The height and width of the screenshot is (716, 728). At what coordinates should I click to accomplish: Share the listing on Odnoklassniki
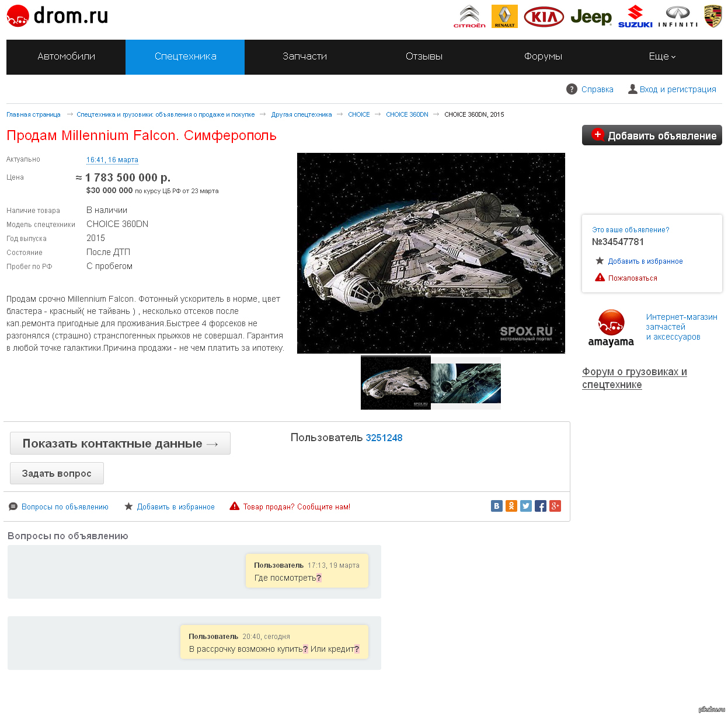tap(511, 506)
